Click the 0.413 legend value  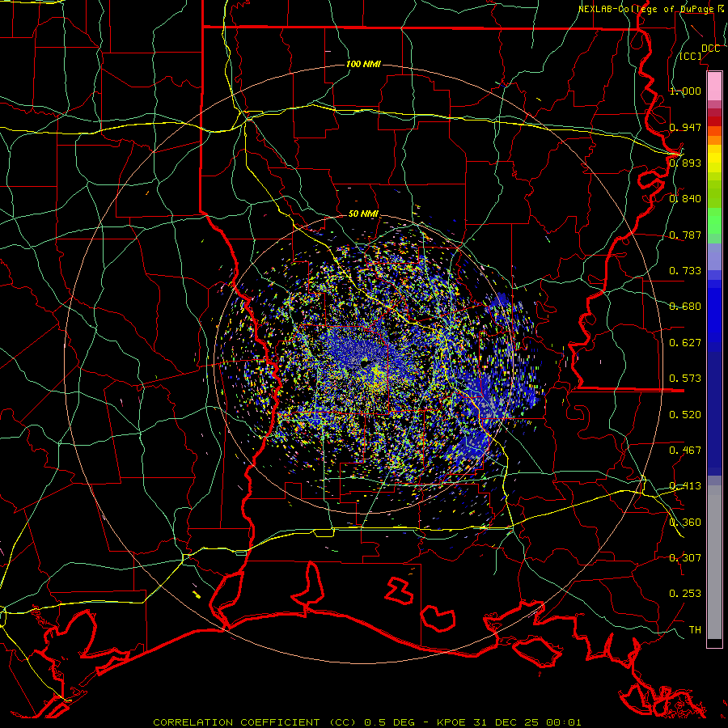[685, 486]
